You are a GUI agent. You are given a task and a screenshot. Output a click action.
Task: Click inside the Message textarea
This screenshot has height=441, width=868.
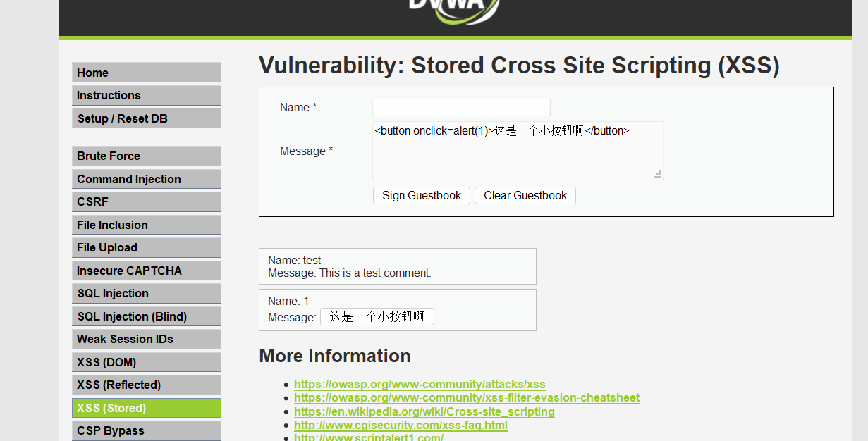(x=518, y=151)
